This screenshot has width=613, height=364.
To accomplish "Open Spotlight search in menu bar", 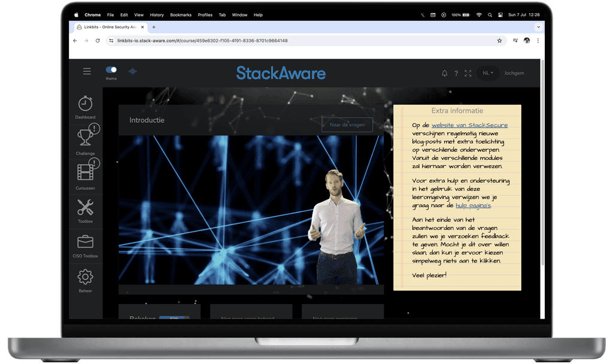I will [490, 15].
